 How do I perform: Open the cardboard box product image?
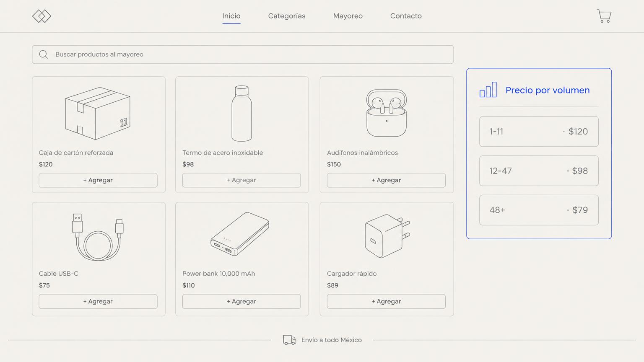tap(98, 113)
